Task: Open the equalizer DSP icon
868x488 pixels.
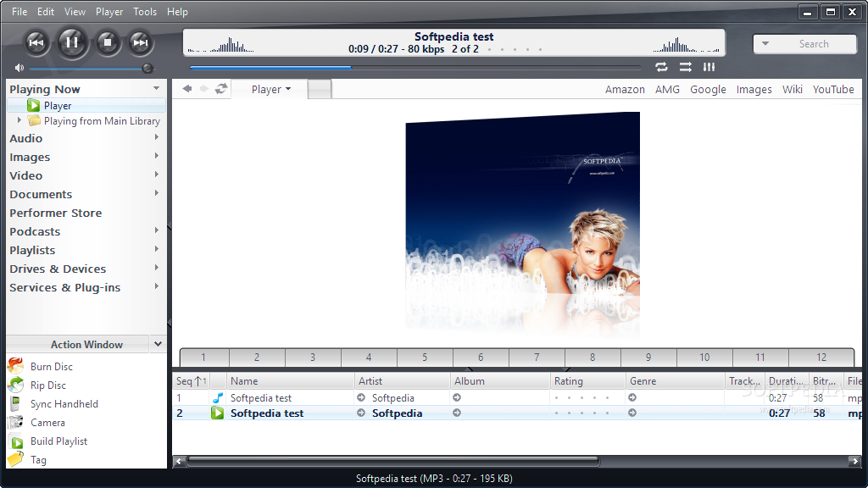Action: coord(709,67)
